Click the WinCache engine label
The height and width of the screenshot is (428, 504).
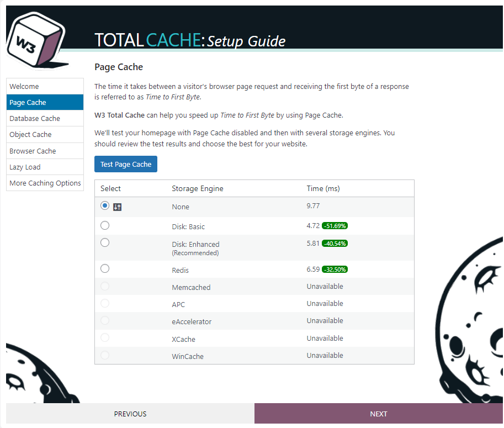[x=188, y=357]
